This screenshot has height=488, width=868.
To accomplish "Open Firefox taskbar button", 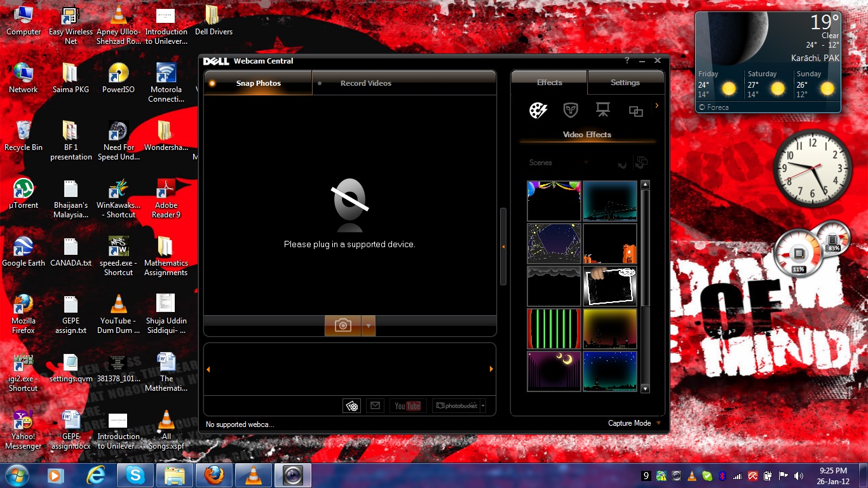I will (214, 475).
